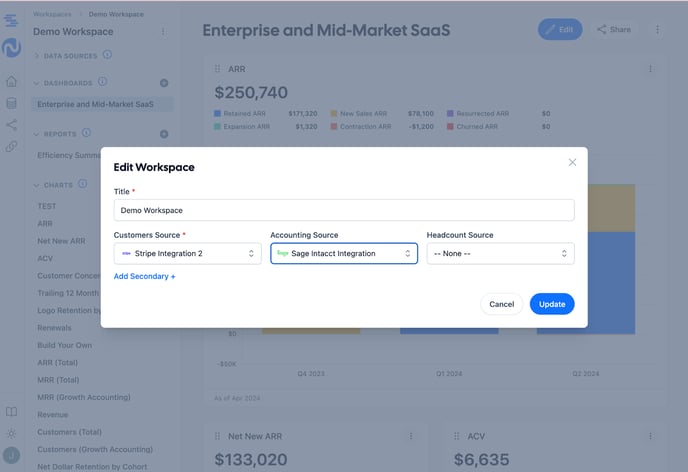Click Data Sources info icon
The image size is (688, 472).
click(x=107, y=54)
